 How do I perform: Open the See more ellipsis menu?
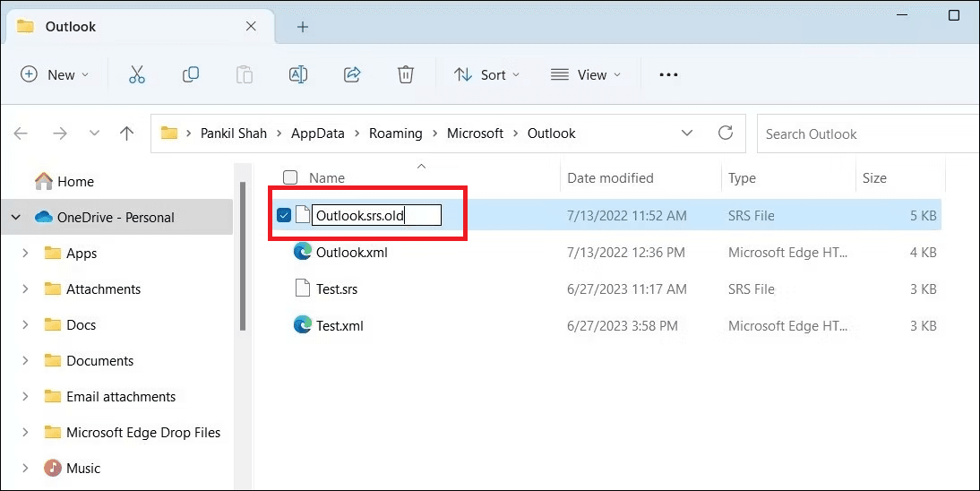pos(668,74)
